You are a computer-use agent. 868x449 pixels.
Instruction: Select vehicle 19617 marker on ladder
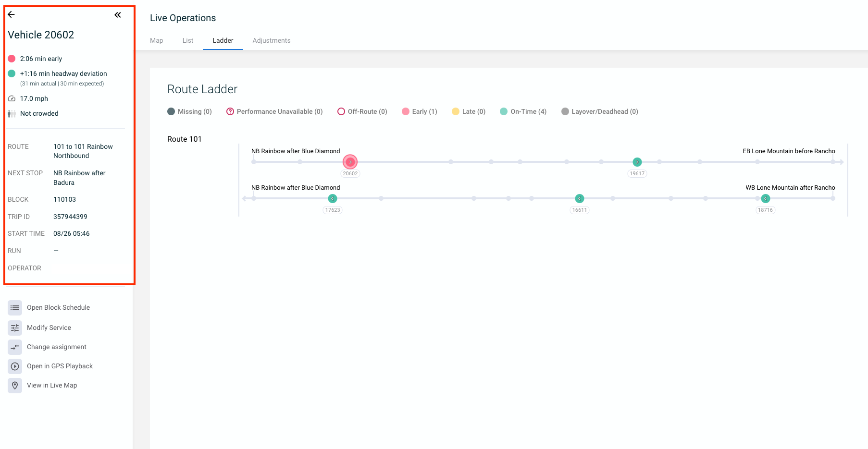pyautogui.click(x=637, y=162)
